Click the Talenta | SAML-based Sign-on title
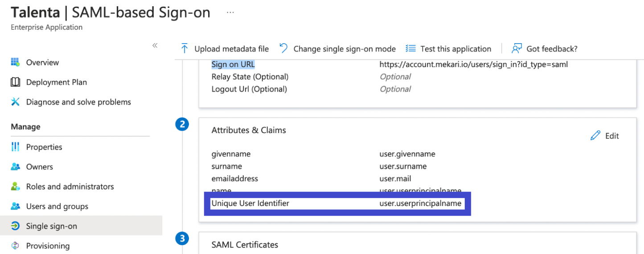 111,12
